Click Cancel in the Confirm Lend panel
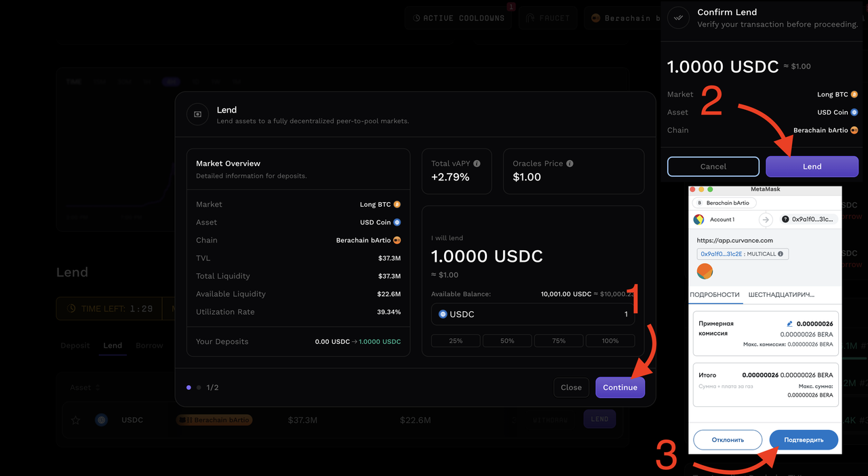 click(713, 166)
